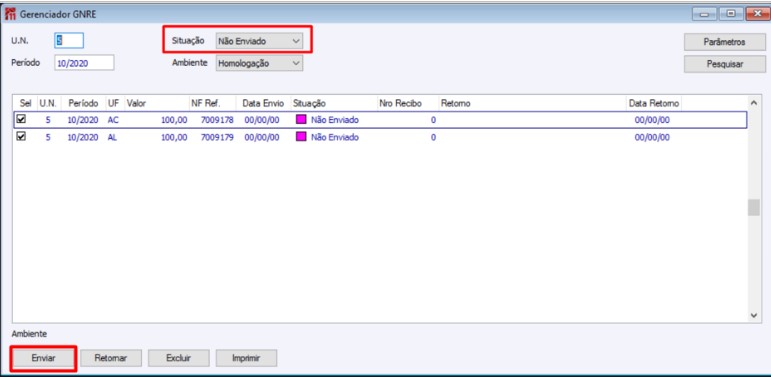Click UF cell AC

113,119
